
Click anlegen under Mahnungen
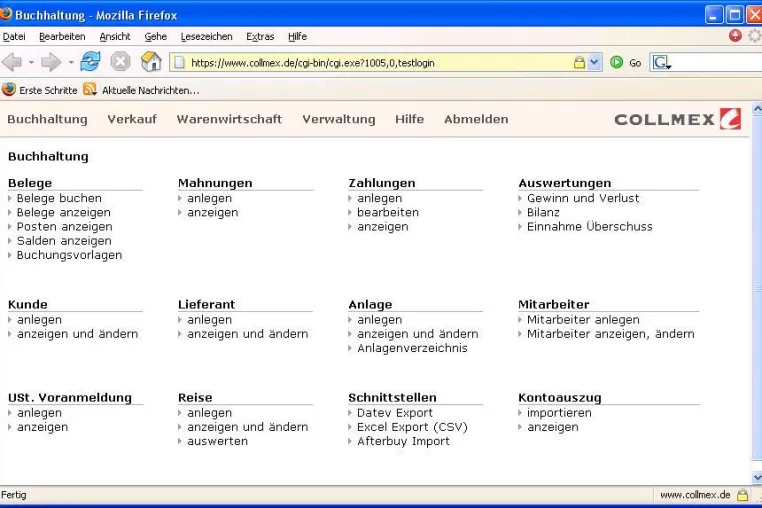(209, 198)
